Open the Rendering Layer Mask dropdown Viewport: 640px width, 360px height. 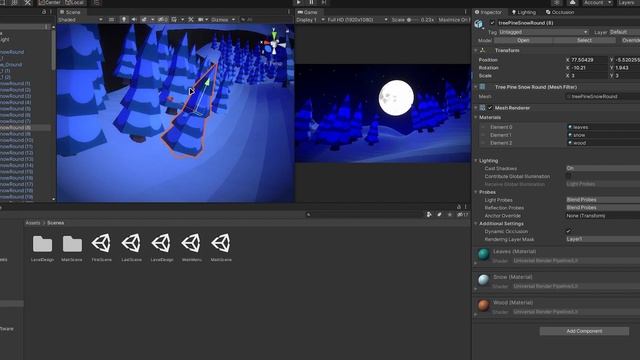point(603,239)
